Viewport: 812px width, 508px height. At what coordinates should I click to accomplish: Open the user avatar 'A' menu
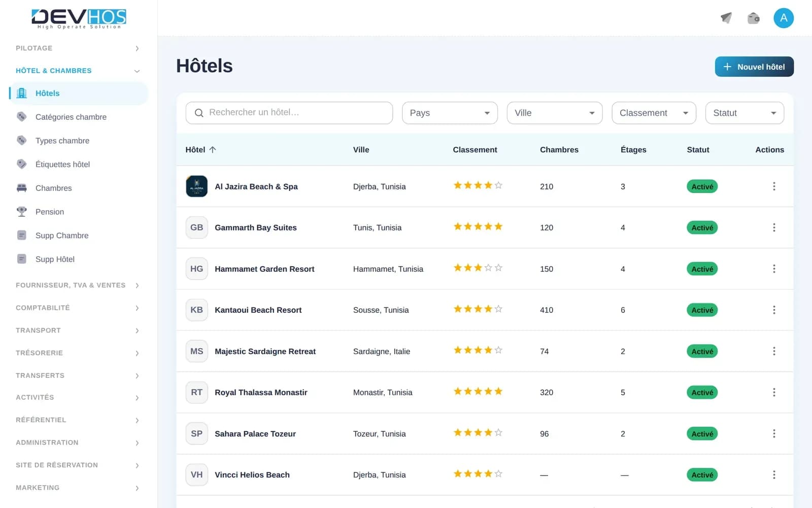[x=784, y=18]
